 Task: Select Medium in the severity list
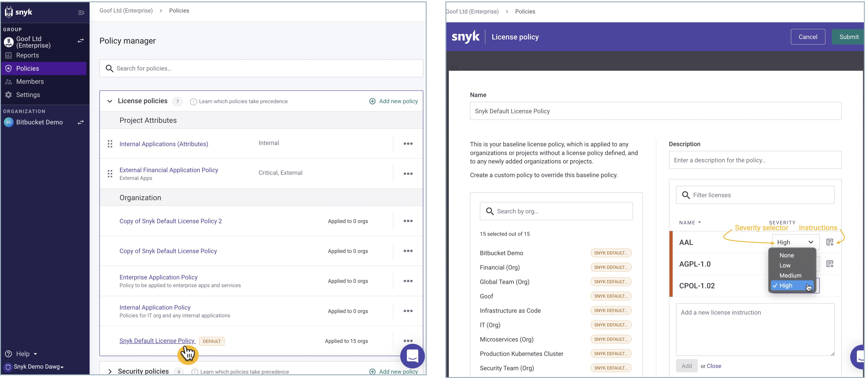coord(790,276)
